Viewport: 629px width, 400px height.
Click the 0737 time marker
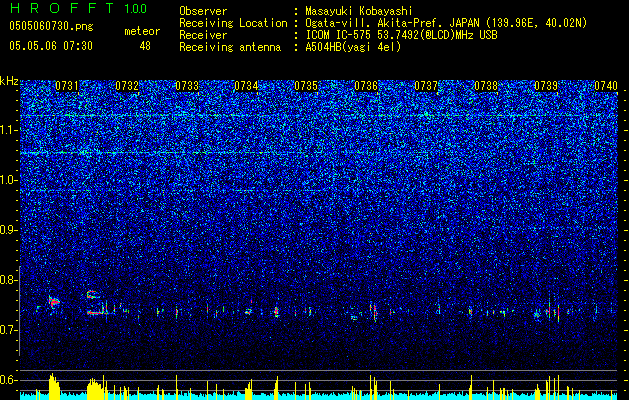coord(426,86)
